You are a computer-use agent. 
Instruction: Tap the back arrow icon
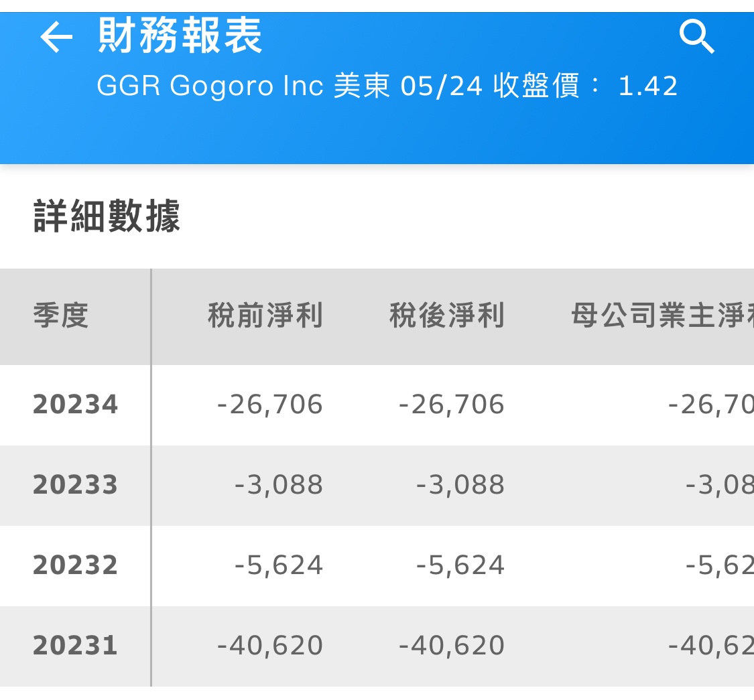click(56, 38)
